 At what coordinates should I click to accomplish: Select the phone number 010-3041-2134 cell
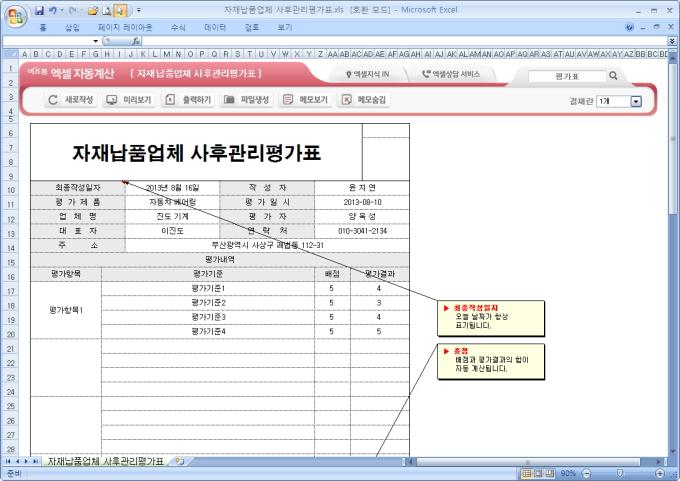point(362,231)
